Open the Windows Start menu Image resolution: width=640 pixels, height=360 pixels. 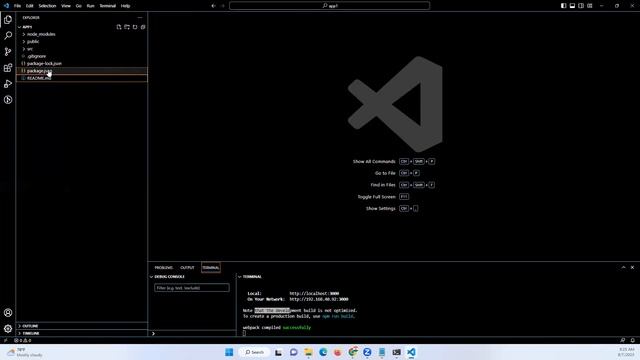229,352
